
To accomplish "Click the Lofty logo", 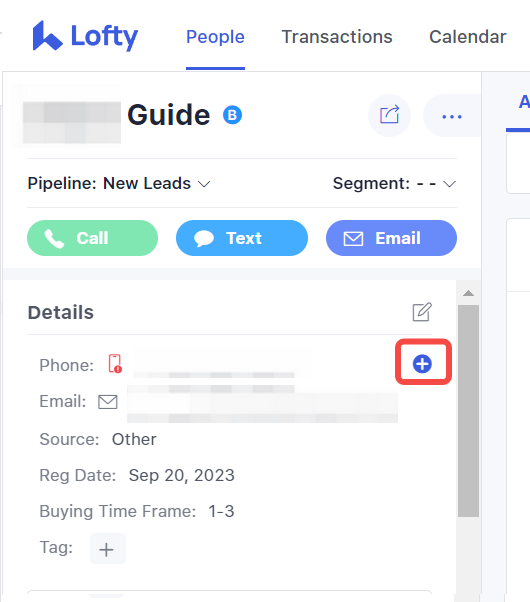I will click(85, 36).
